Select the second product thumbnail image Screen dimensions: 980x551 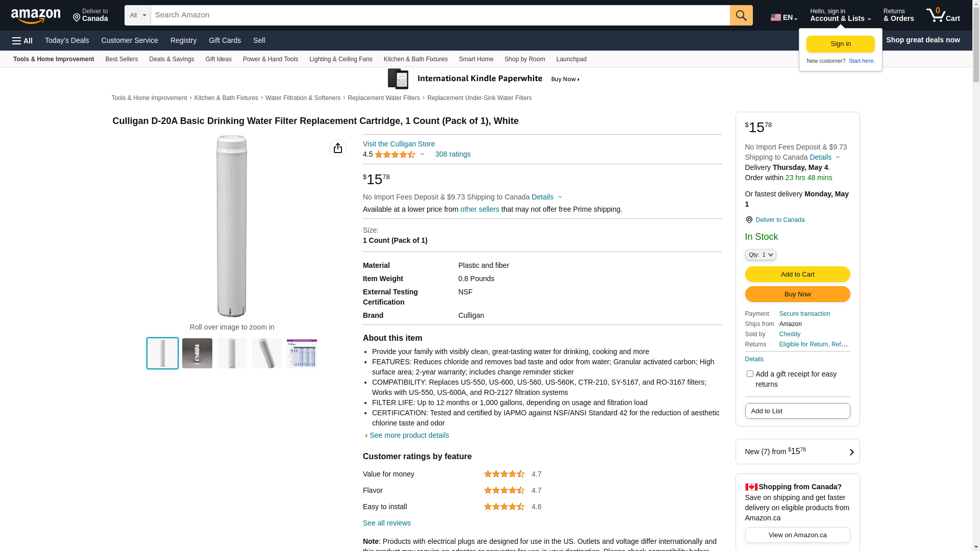197,353
